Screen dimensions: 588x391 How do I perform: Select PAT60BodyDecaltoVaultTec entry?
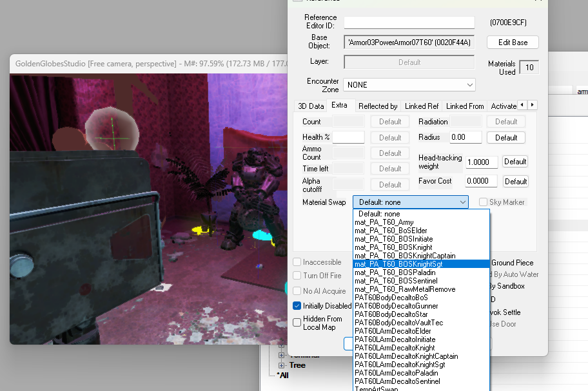pos(422,323)
